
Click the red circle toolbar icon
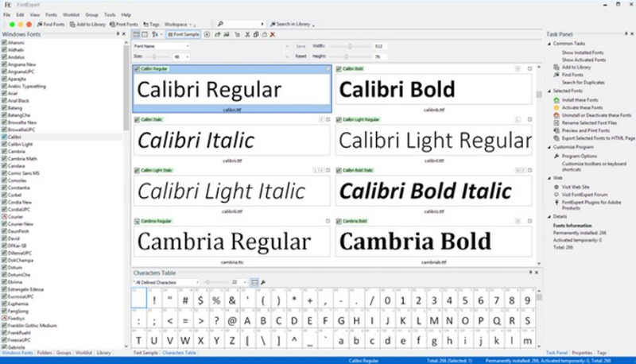click(x=29, y=25)
